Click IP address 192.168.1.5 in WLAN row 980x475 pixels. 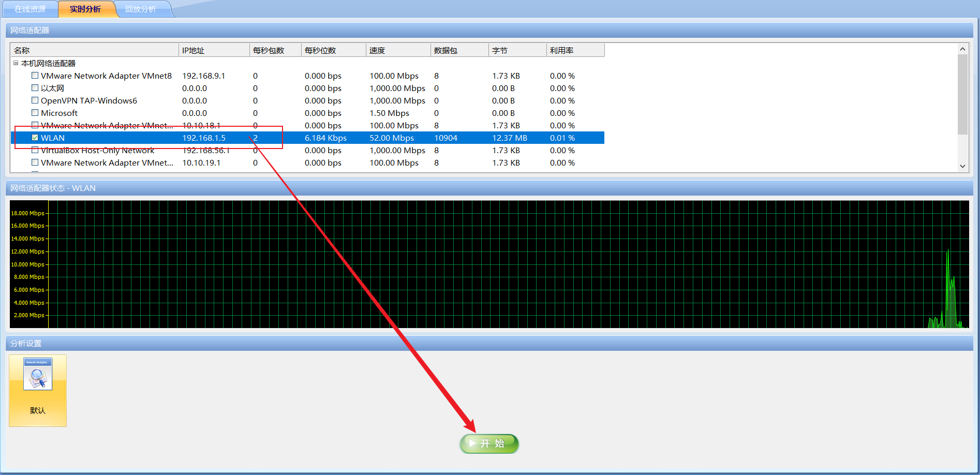point(204,138)
